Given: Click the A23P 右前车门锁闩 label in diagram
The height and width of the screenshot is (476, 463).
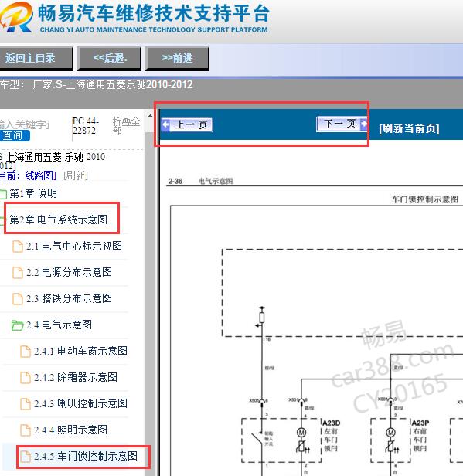Looking at the screenshot, I should [420, 435].
